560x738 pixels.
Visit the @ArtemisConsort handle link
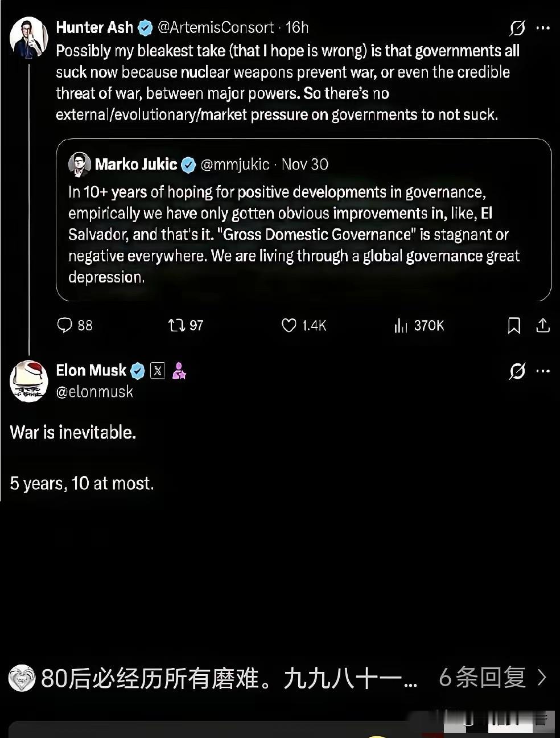216,27
